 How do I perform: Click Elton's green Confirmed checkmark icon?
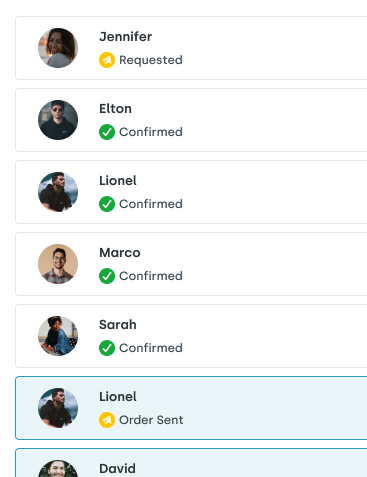(107, 132)
